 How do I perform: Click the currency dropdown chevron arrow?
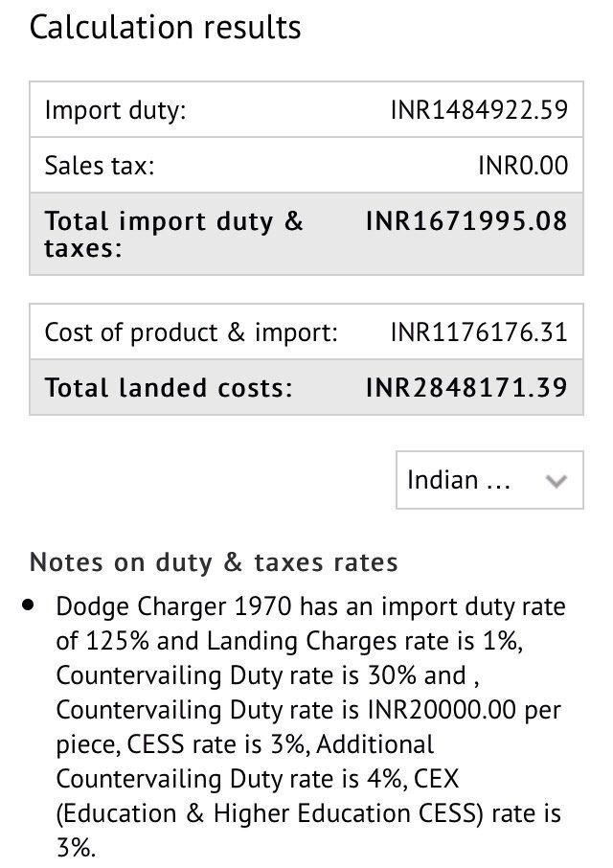click(x=556, y=481)
